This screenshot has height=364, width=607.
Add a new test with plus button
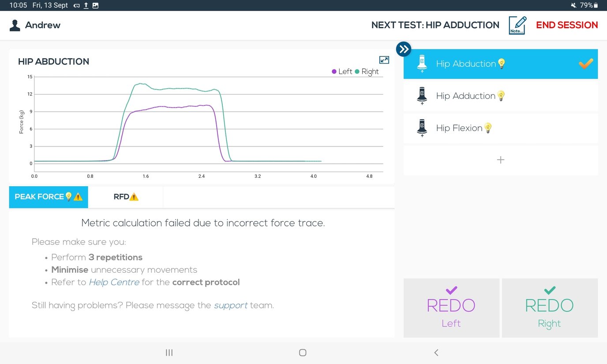pos(500,160)
